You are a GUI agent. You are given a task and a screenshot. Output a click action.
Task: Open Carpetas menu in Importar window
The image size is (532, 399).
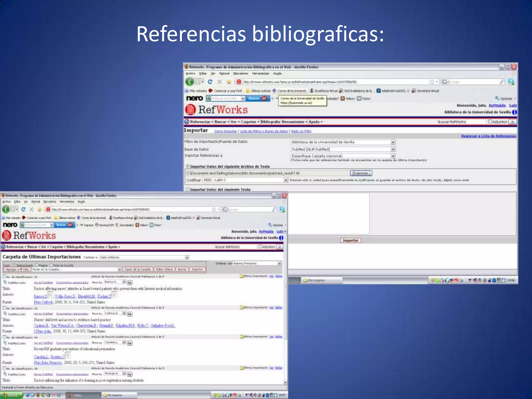click(x=250, y=122)
